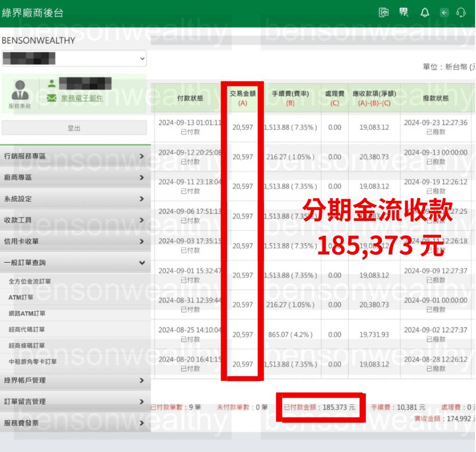The width and height of the screenshot is (476, 452).
Task: Click the legal terms scale icon
Action: tap(384, 13)
